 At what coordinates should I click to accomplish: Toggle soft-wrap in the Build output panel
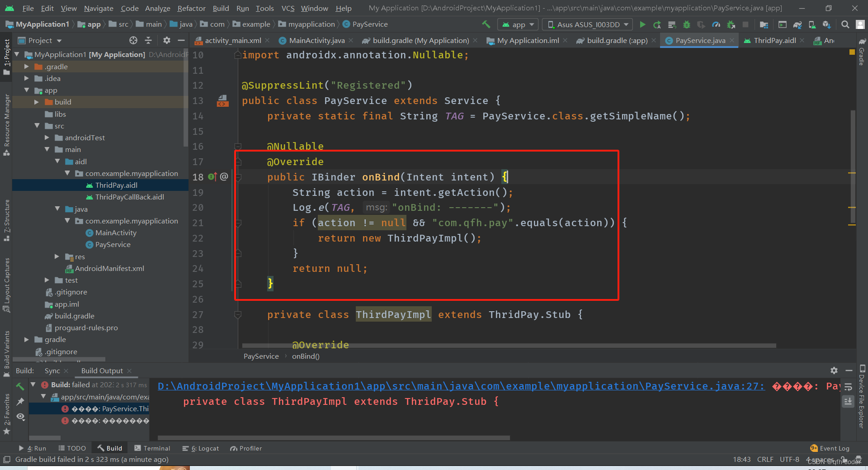point(848,388)
